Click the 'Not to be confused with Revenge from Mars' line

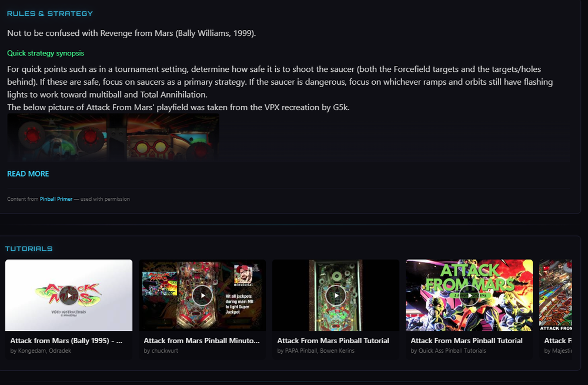pos(132,34)
